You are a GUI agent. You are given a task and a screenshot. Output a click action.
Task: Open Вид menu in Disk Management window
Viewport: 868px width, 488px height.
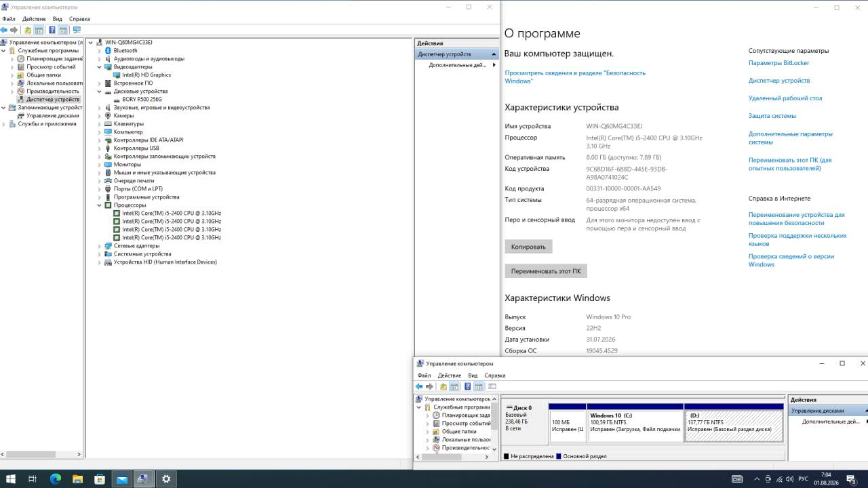473,375
